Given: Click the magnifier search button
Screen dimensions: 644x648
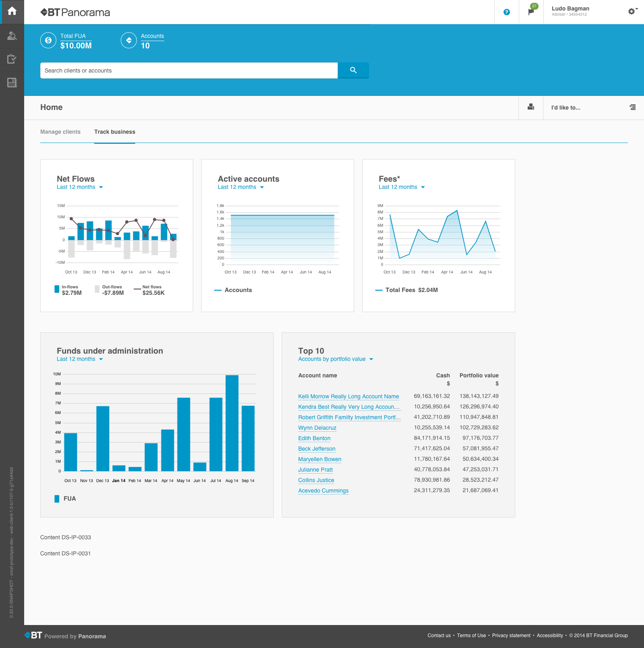Looking at the screenshot, I should coord(353,70).
